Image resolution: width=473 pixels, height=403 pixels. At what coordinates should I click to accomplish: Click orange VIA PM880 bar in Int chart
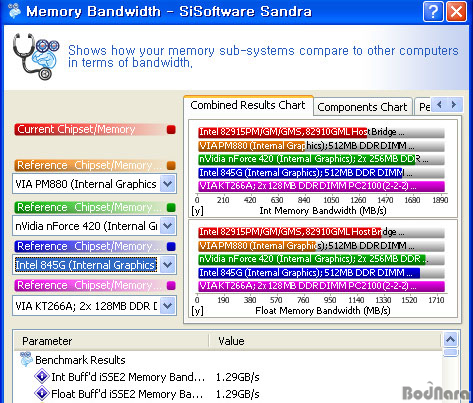pos(252,146)
